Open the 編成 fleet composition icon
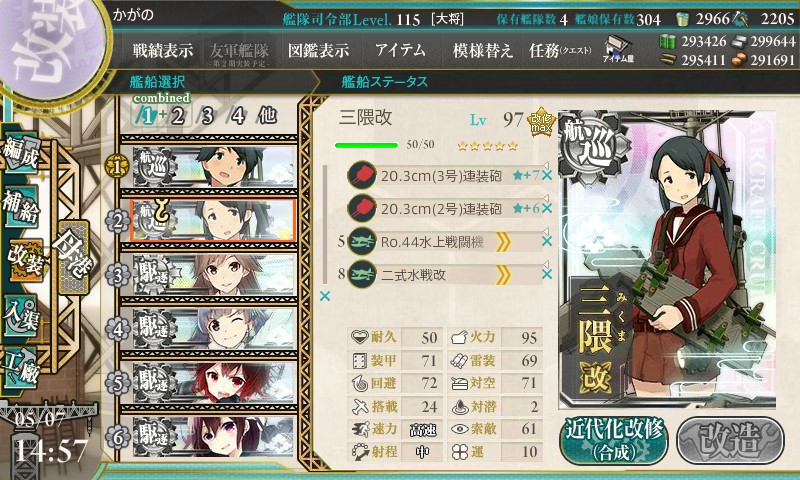The height and width of the screenshot is (480, 800). pos(21,153)
